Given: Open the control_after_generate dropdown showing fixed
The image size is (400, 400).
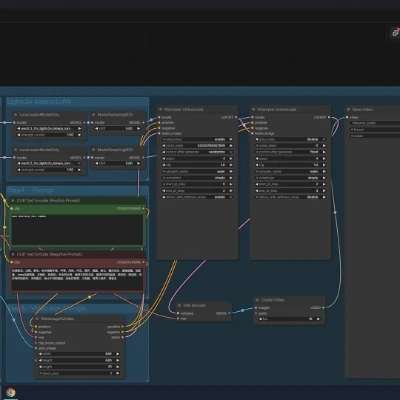Looking at the screenshot, I should click(290, 152).
